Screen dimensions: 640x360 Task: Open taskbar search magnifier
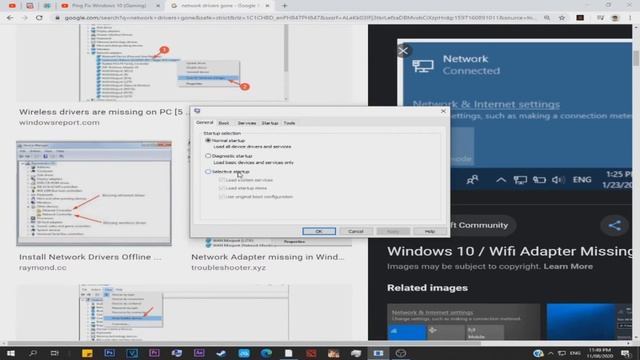pos(33,353)
